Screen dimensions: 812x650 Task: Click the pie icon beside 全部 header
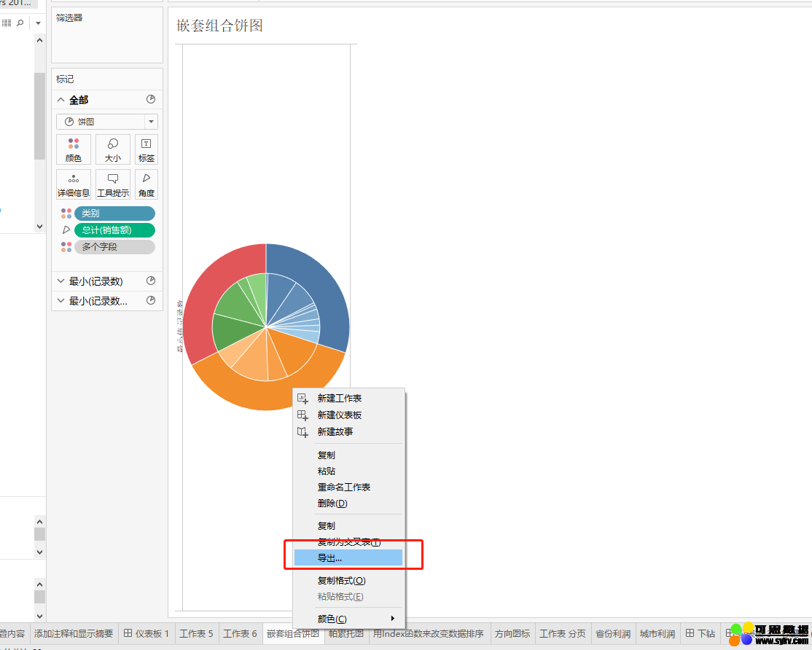point(151,100)
